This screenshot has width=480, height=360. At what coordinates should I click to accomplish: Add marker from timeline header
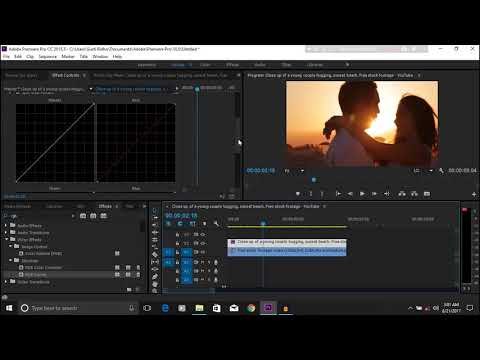pyautogui.click(x=204, y=224)
